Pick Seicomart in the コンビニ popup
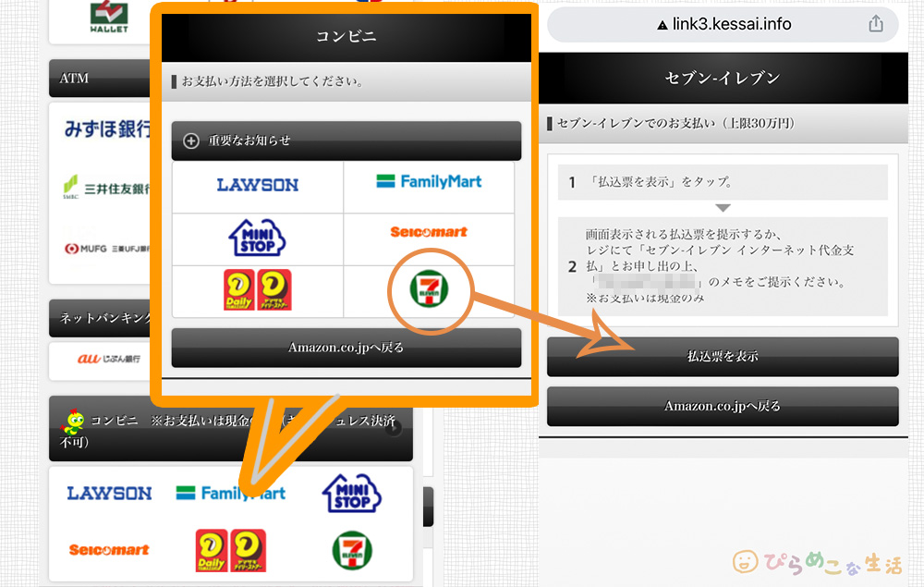The height and width of the screenshot is (587, 924). [429, 232]
